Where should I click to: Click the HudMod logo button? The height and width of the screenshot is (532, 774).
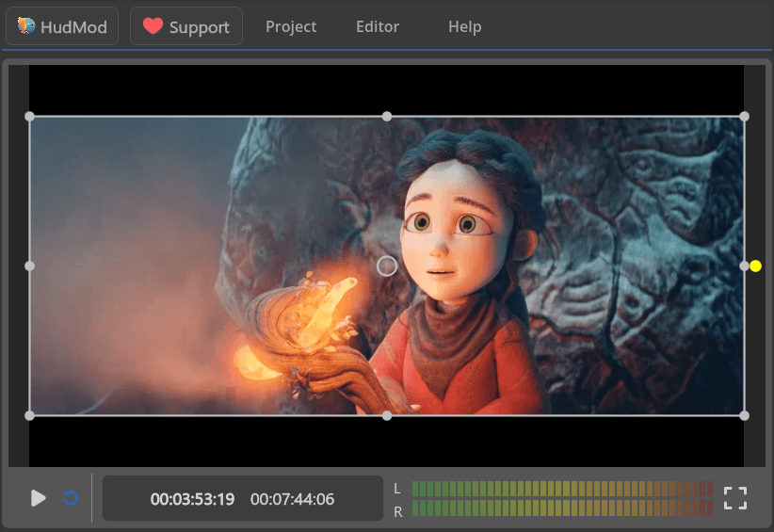(62, 26)
